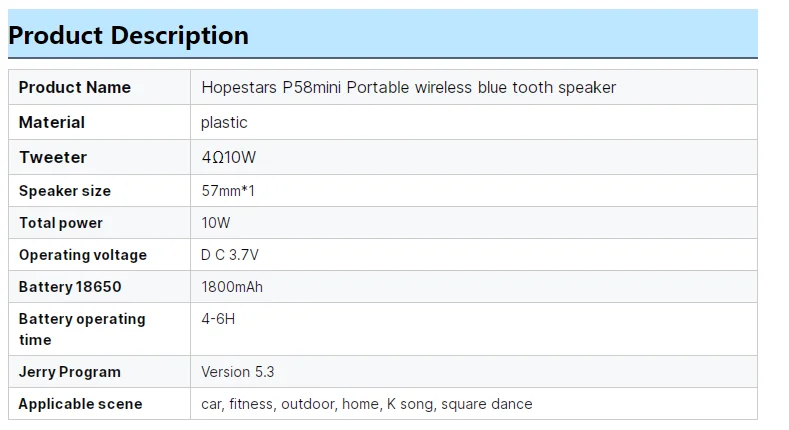
Task: Select the Jerry Program label
Action: tap(70, 372)
